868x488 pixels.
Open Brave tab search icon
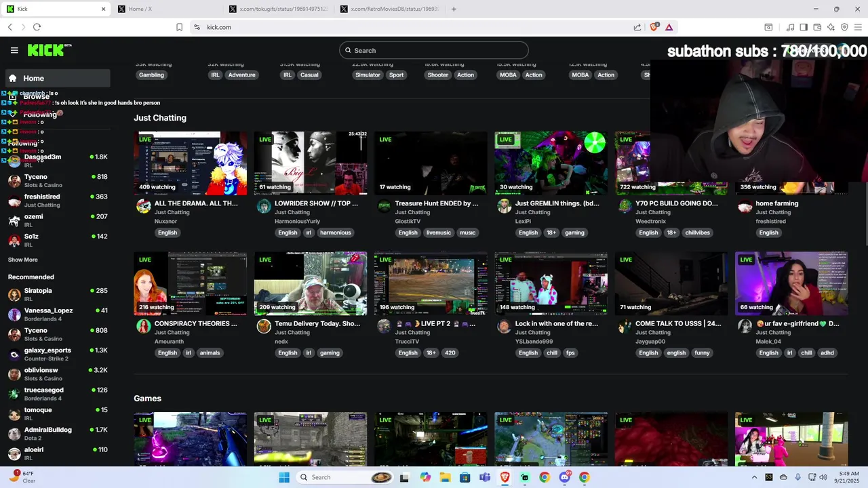point(768,27)
